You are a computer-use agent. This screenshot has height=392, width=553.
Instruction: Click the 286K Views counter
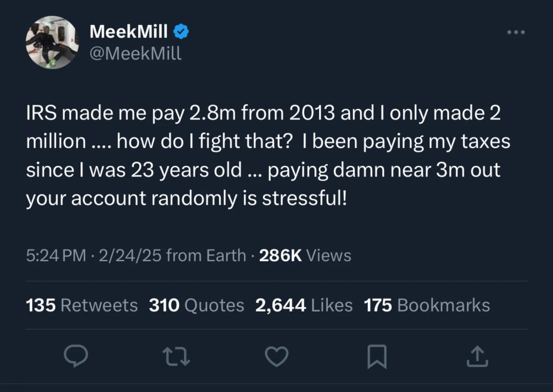coord(305,255)
